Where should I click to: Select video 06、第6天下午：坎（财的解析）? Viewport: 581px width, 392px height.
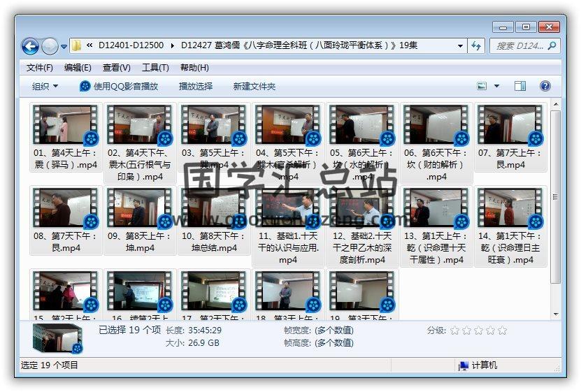436,143
